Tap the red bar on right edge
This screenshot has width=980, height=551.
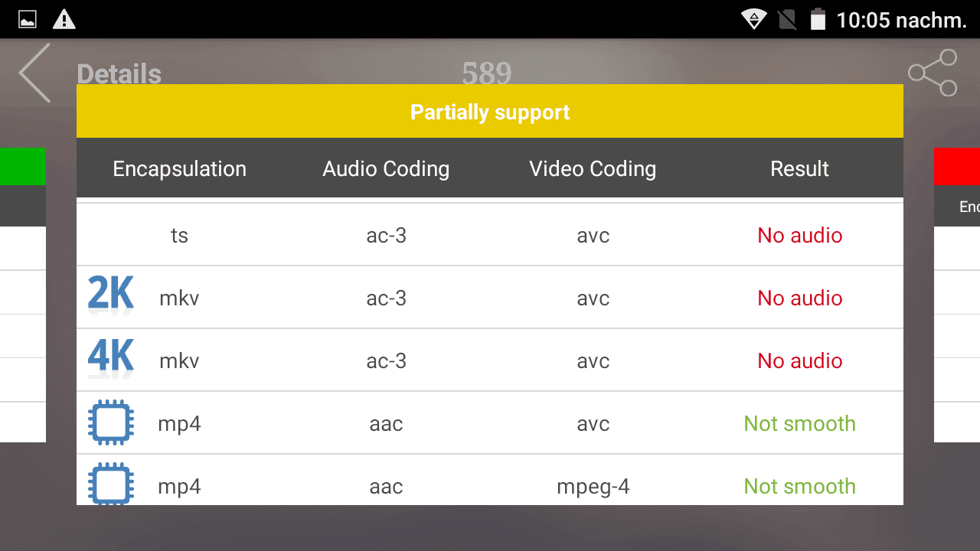click(957, 167)
